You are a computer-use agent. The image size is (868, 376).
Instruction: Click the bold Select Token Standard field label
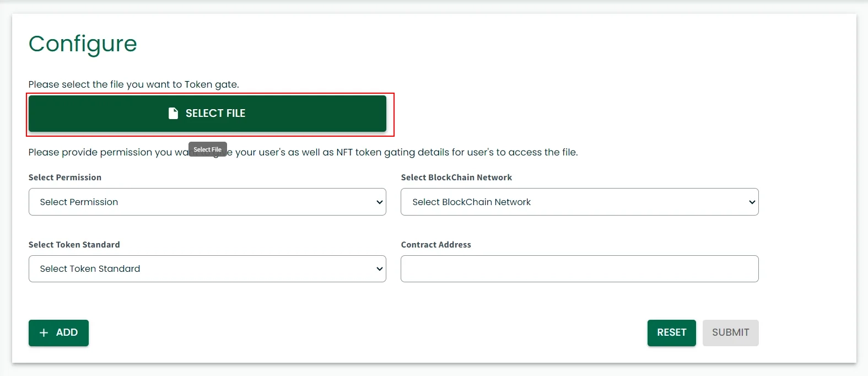(74, 245)
